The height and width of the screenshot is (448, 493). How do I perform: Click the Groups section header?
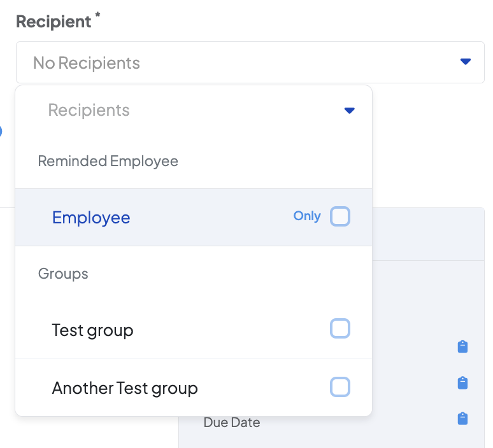63,274
